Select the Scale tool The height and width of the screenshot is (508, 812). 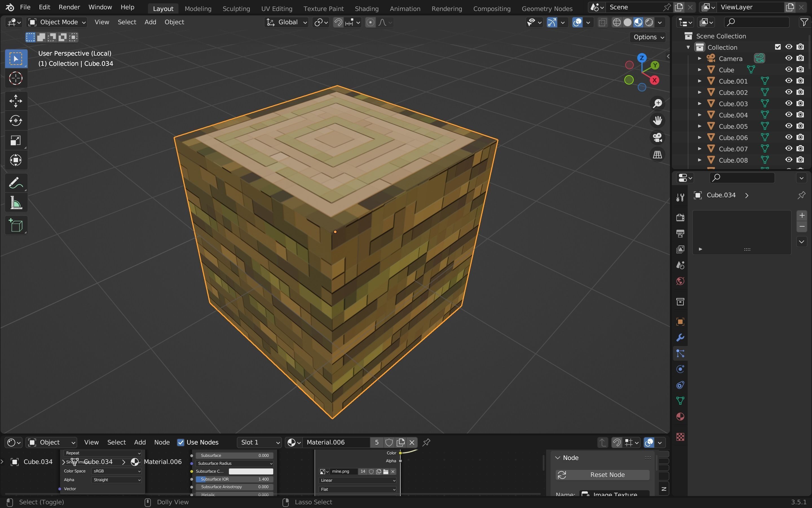click(x=16, y=141)
